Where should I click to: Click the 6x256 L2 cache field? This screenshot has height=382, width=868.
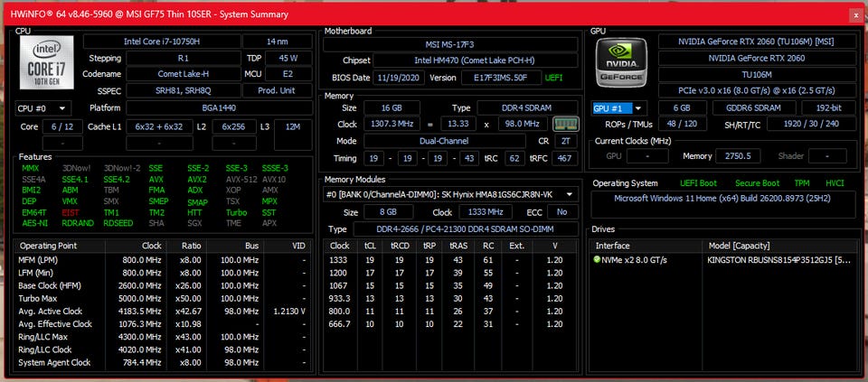(x=234, y=126)
